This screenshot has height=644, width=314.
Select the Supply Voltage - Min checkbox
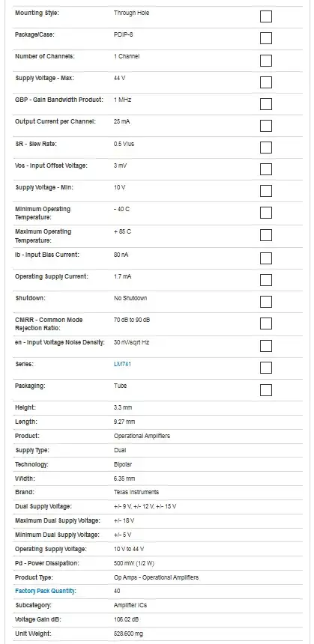[x=266, y=191]
